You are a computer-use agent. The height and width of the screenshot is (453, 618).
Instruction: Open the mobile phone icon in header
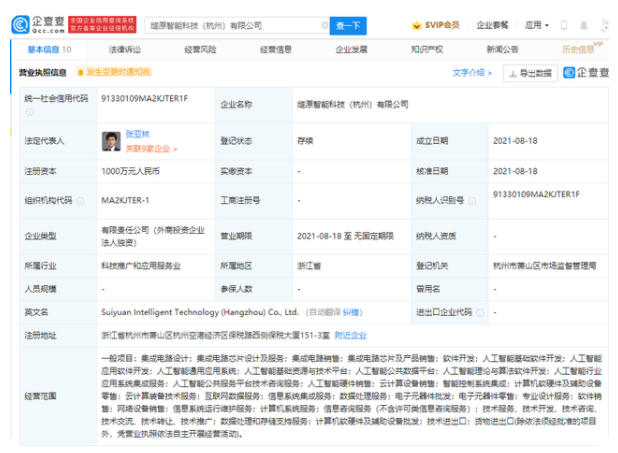pos(564,24)
